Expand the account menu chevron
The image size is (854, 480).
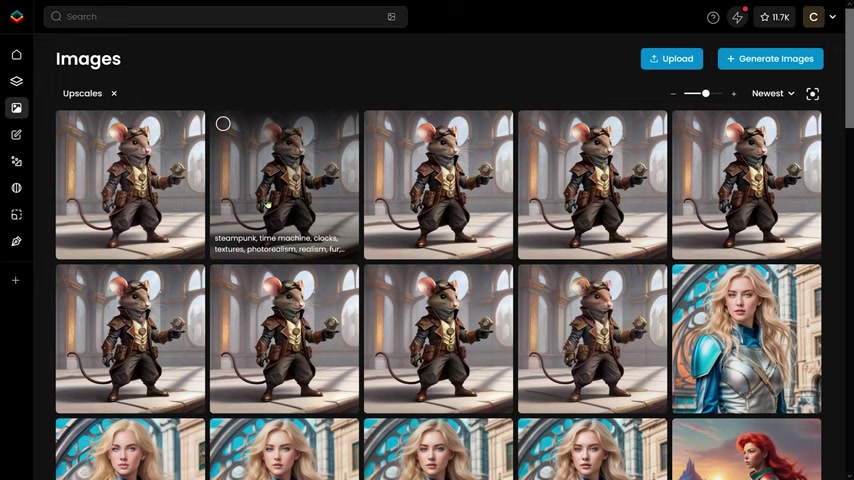point(833,17)
